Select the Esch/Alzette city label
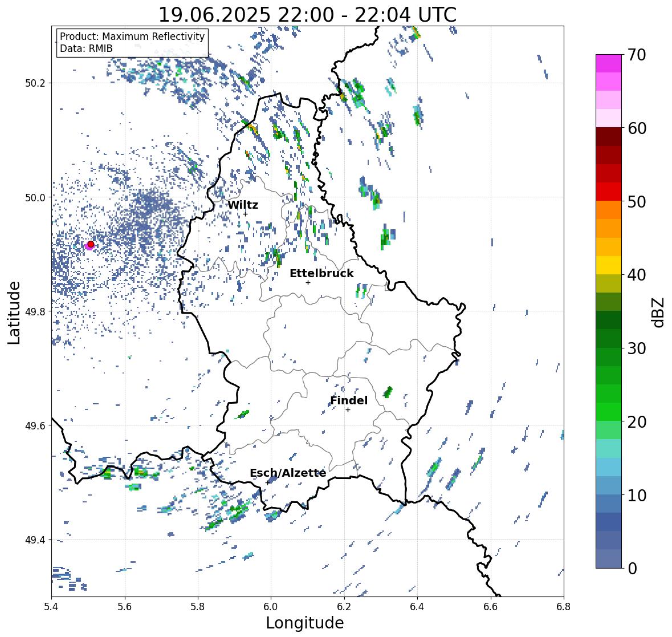Viewport: 672px width, 637px height. coord(288,473)
